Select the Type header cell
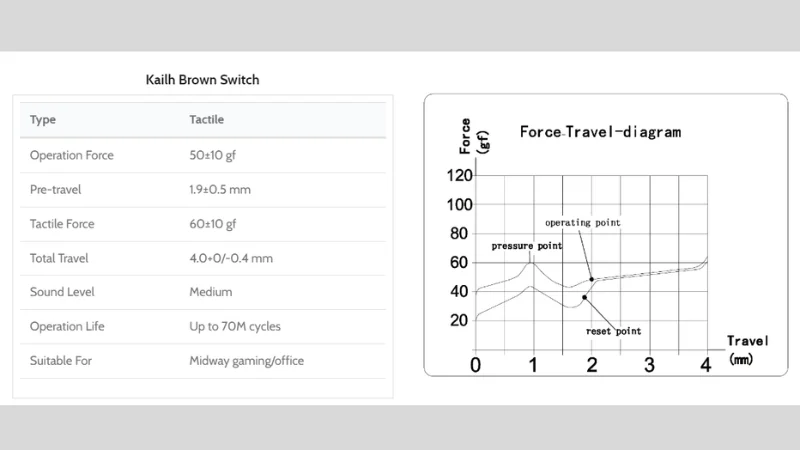The image size is (800, 450). coord(43,119)
